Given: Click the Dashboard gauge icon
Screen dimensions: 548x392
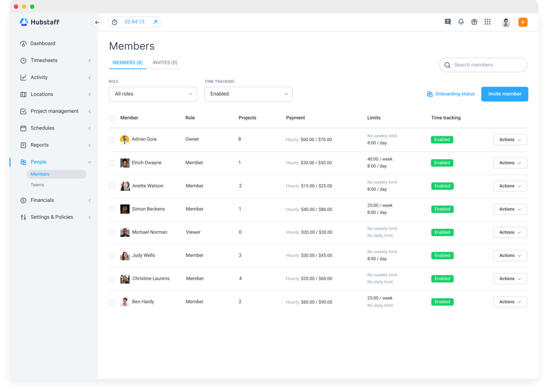Looking at the screenshot, I should [x=23, y=44].
